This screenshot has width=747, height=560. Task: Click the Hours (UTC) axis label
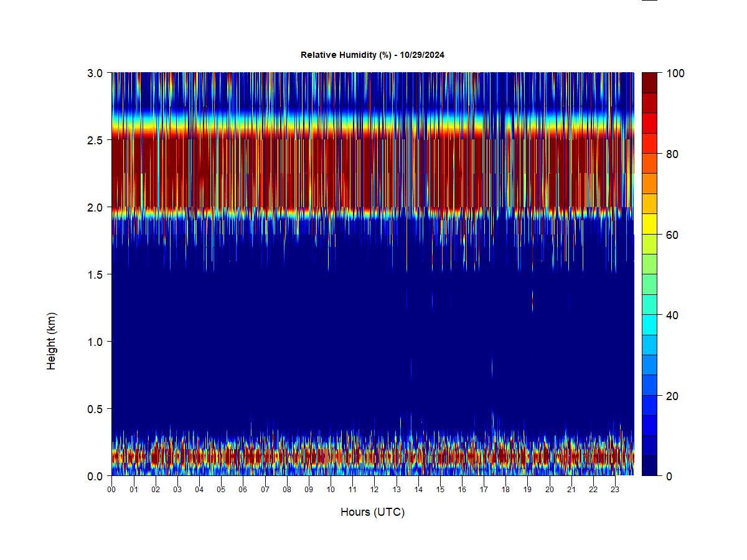pos(372,512)
